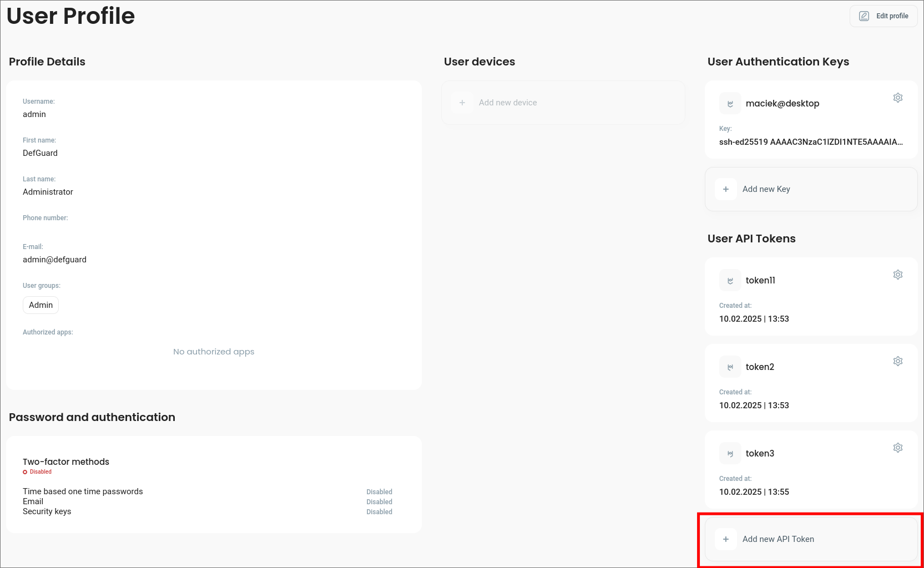Image resolution: width=924 pixels, height=568 pixels.
Task: Click the avatar icon beside token2
Action: (x=730, y=367)
